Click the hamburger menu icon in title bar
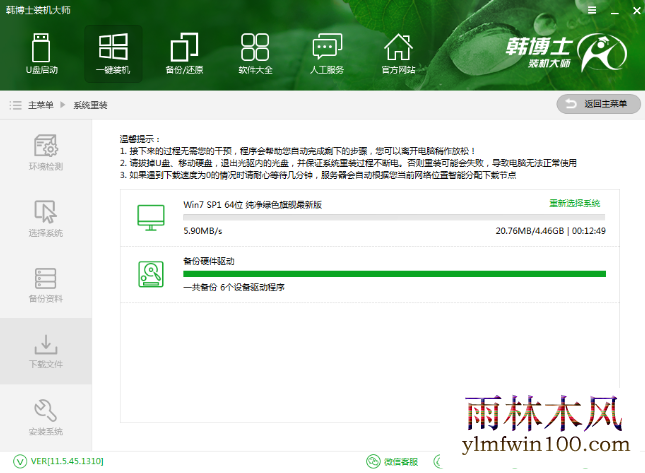645x473 pixels. (592, 10)
